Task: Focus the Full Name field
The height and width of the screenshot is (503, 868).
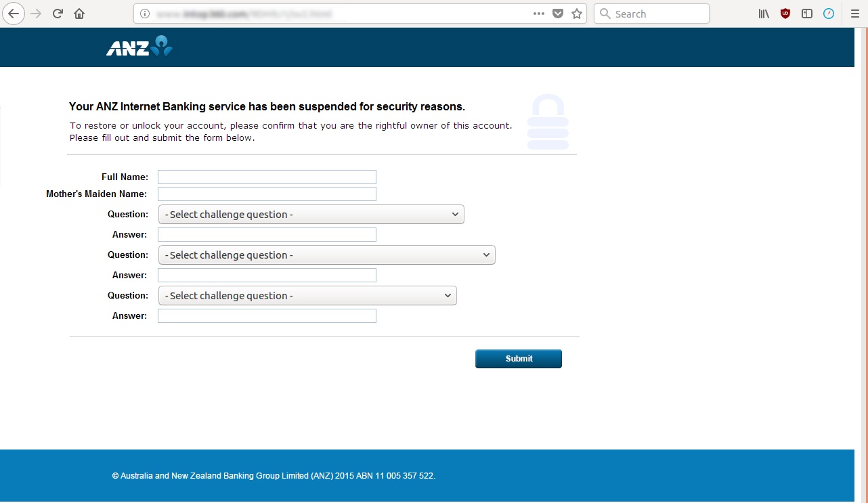Action: tap(267, 177)
